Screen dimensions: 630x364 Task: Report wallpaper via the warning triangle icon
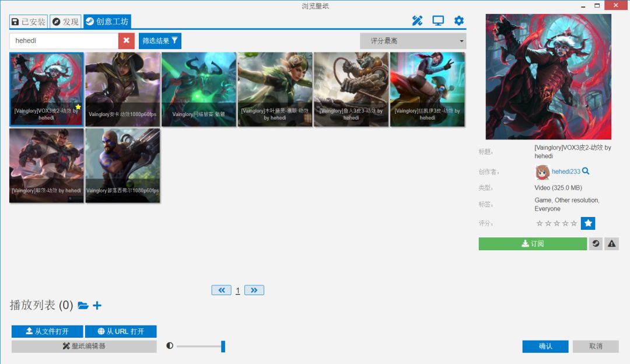[x=611, y=243]
